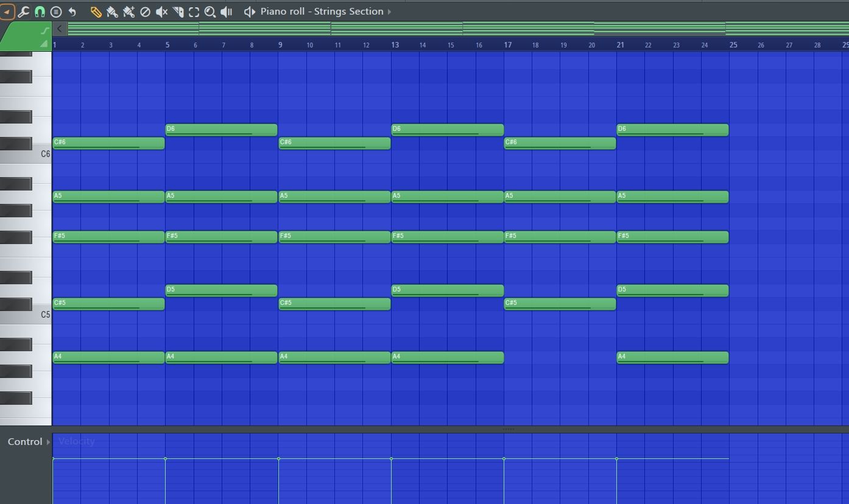Click bar 25 on the timeline ruler

click(733, 44)
